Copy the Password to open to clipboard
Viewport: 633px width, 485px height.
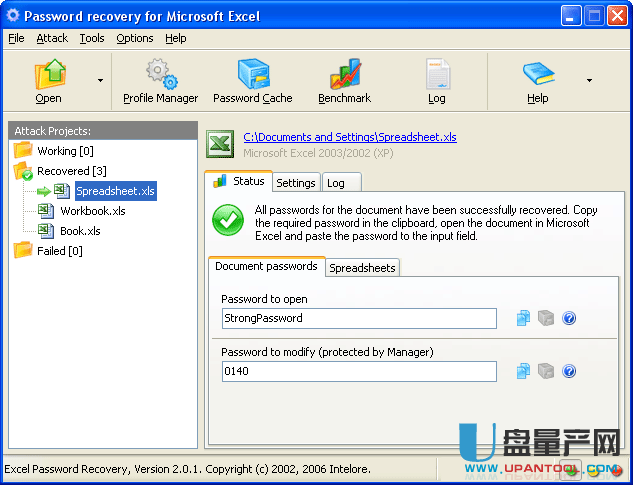(x=524, y=318)
